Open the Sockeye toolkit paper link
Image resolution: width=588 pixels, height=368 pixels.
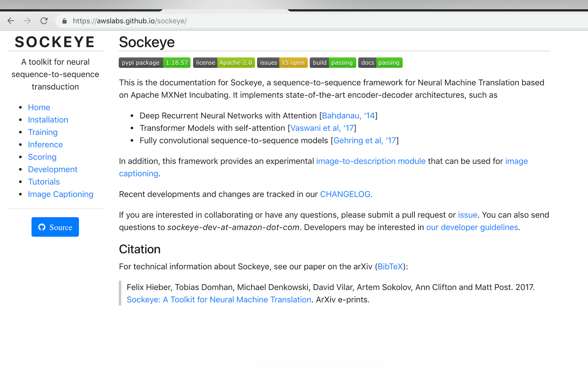click(219, 300)
